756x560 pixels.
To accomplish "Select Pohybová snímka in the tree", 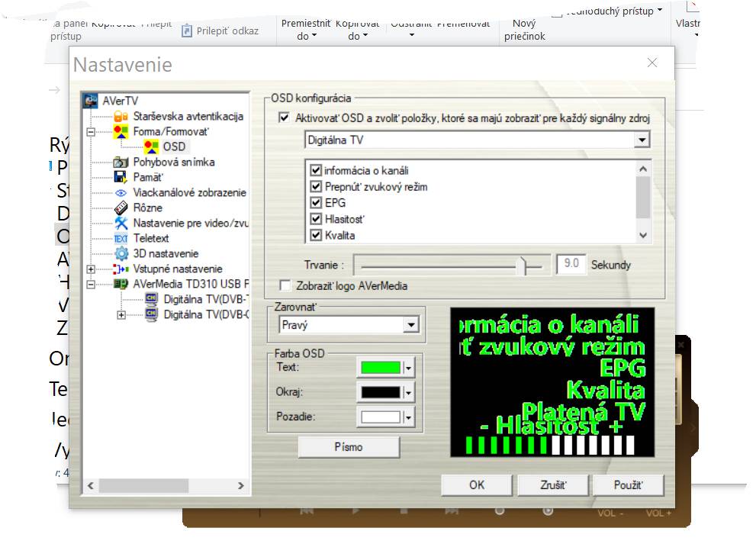I will (x=174, y=162).
